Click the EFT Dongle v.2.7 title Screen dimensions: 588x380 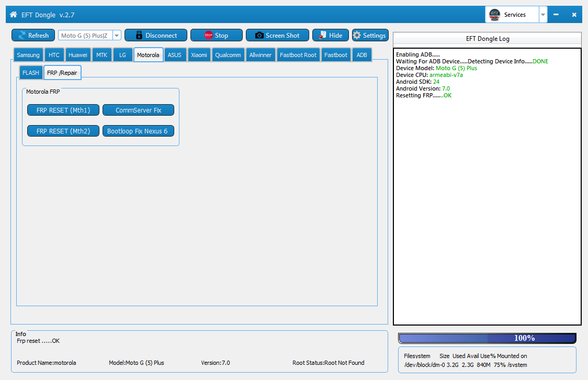(48, 15)
